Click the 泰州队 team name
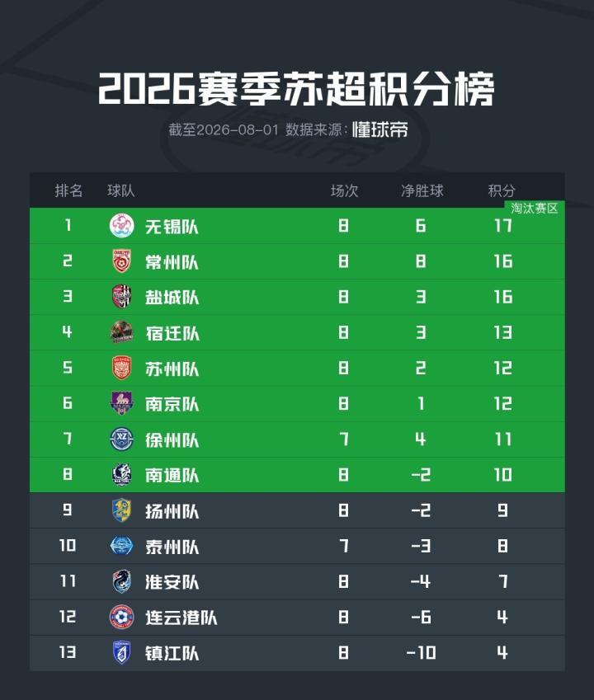This screenshot has height=700, width=594. tap(172, 547)
